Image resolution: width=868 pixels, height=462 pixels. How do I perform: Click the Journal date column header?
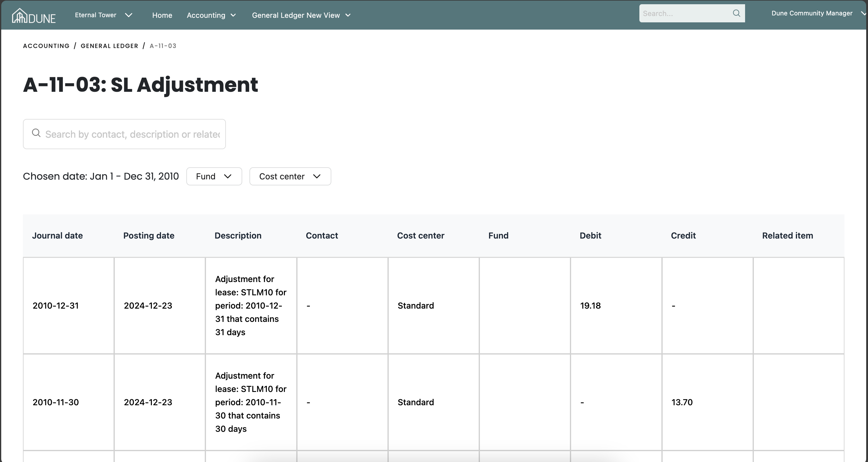pyautogui.click(x=57, y=236)
